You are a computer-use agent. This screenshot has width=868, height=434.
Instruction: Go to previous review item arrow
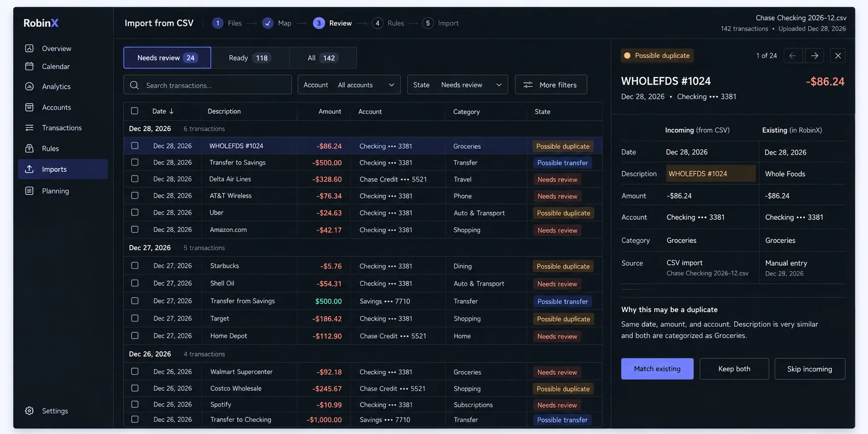click(x=793, y=56)
